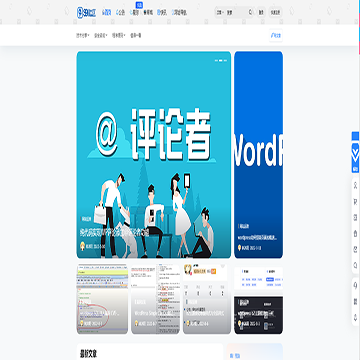Click the fifth icon in the right sidebar group
Screen dimensions: 360x360
click(355, 250)
